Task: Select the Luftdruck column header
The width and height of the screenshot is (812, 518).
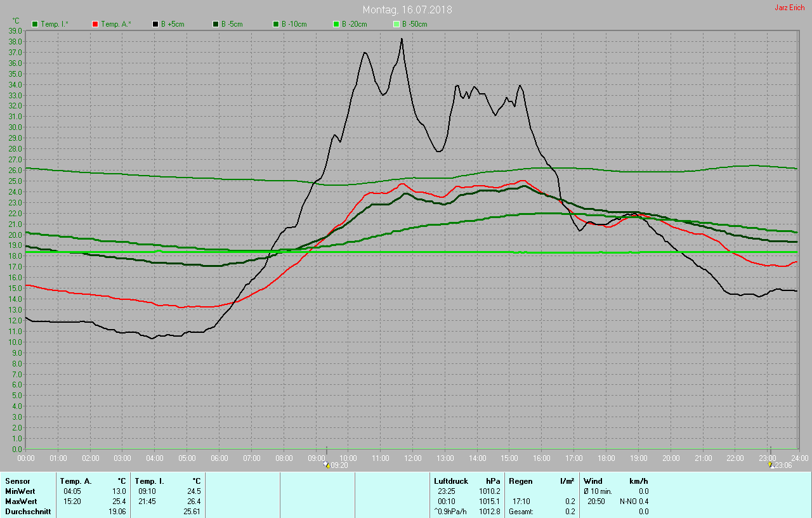Action: coord(451,481)
